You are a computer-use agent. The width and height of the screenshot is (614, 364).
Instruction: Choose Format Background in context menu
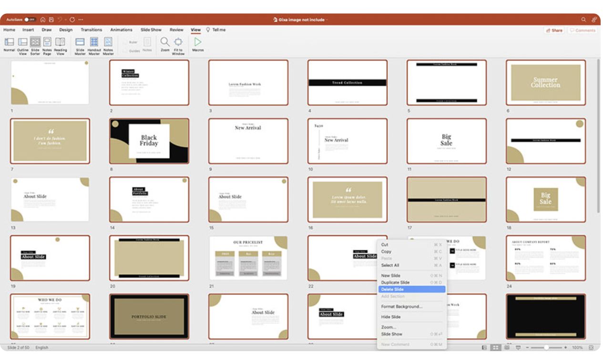coord(412,306)
